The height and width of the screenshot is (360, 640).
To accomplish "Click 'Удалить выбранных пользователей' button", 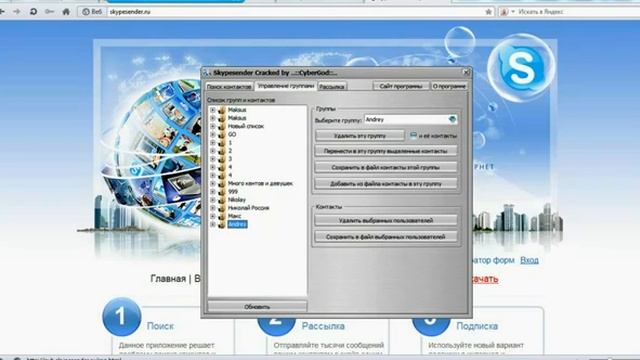I will (x=386, y=220).
